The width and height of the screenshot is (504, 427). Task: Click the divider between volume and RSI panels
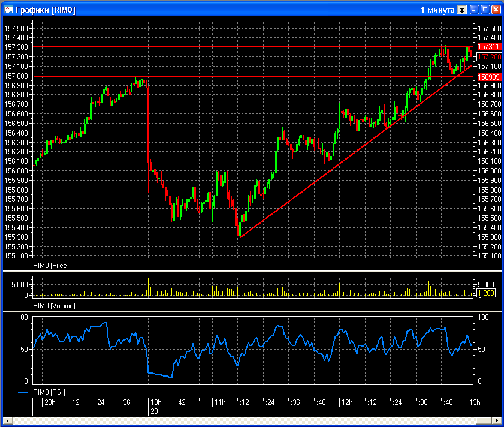click(252, 312)
